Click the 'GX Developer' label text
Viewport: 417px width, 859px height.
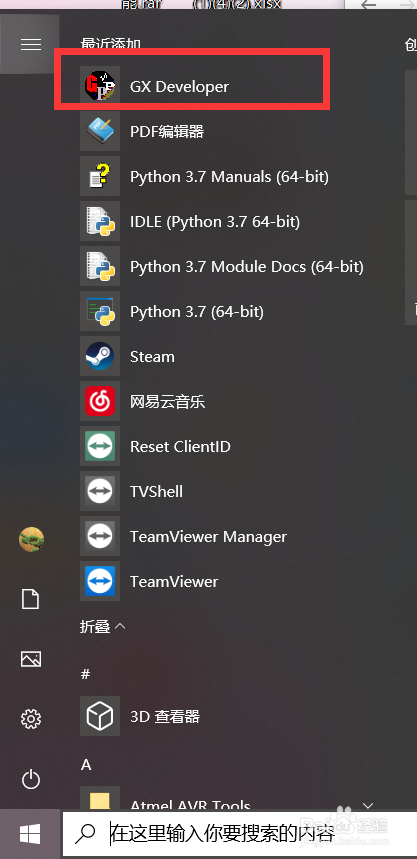pos(179,87)
